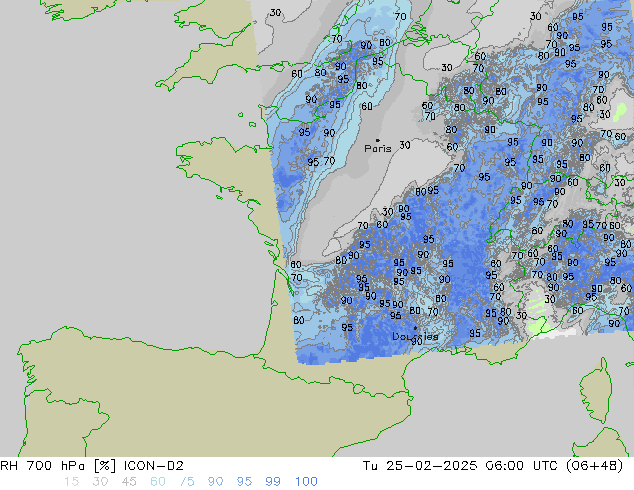Viewport: 634px width, 490px height.
Task: Click the light blue 60 in the bottom legend
Action: [x=158, y=482]
